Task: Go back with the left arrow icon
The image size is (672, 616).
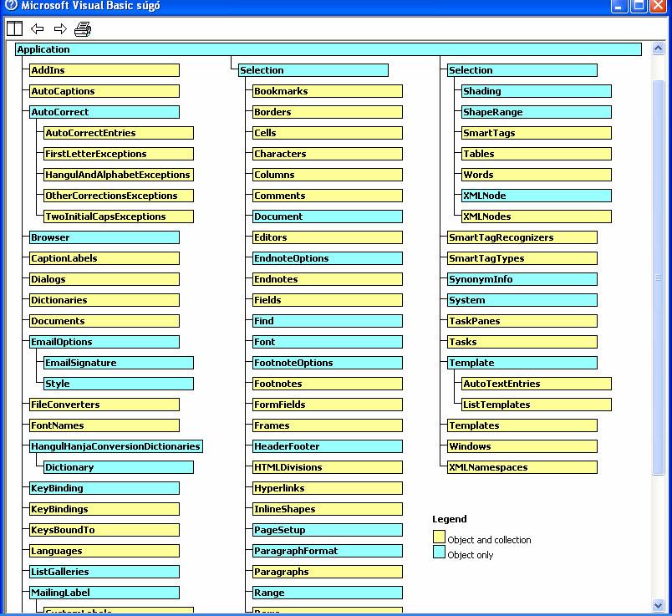Action: point(38,28)
